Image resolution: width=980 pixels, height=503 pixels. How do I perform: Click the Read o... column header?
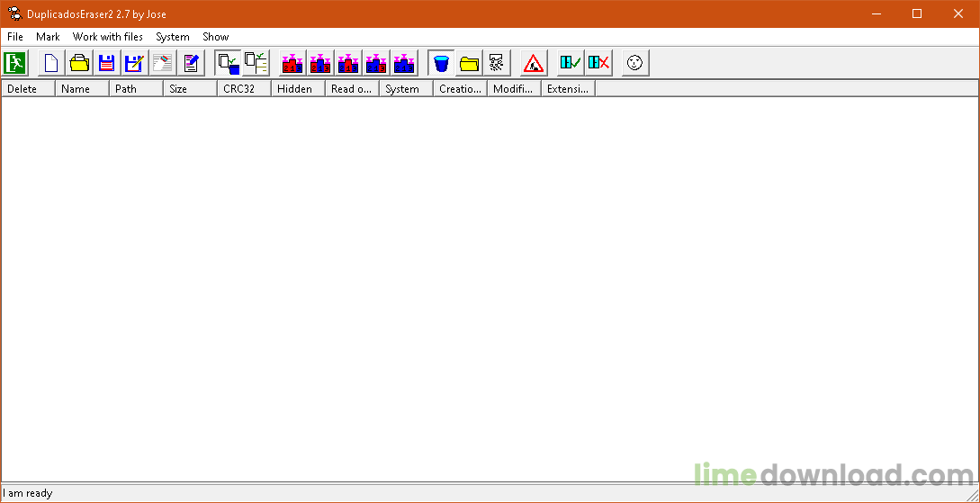pos(352,89)
